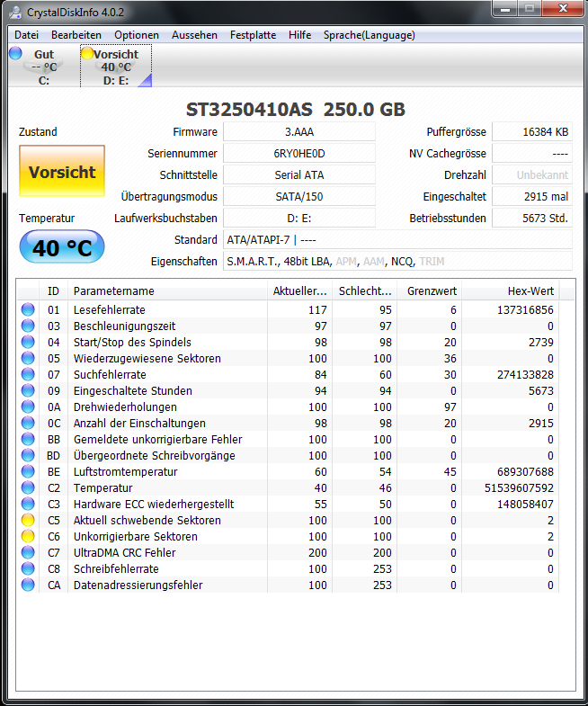Click blue status icon for Beschleunigungszeit
Viewport: 588px width, 706px height.
pyautogui.click(x=28, y=326)
